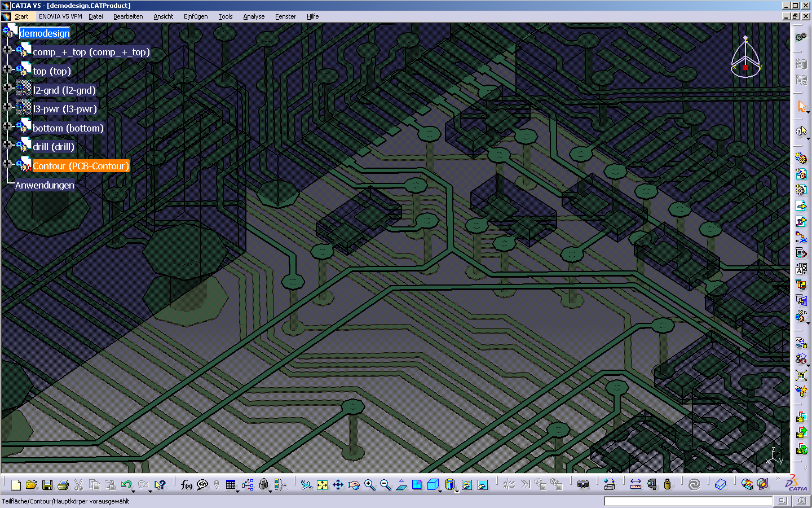Open the Datei menu
The width and height of the screenshot is (812, 508).
[x=96, y=16]
